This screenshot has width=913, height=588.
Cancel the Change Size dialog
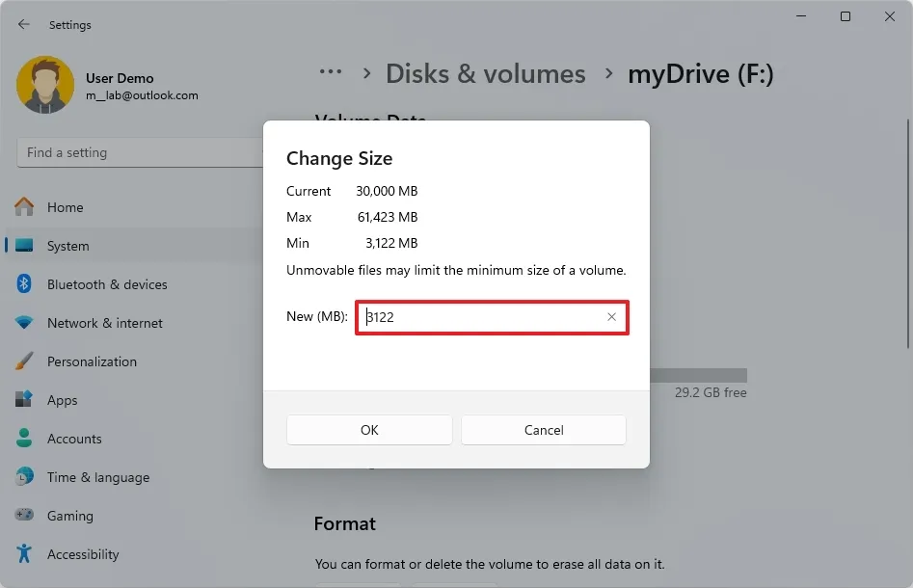pos(543,430)
